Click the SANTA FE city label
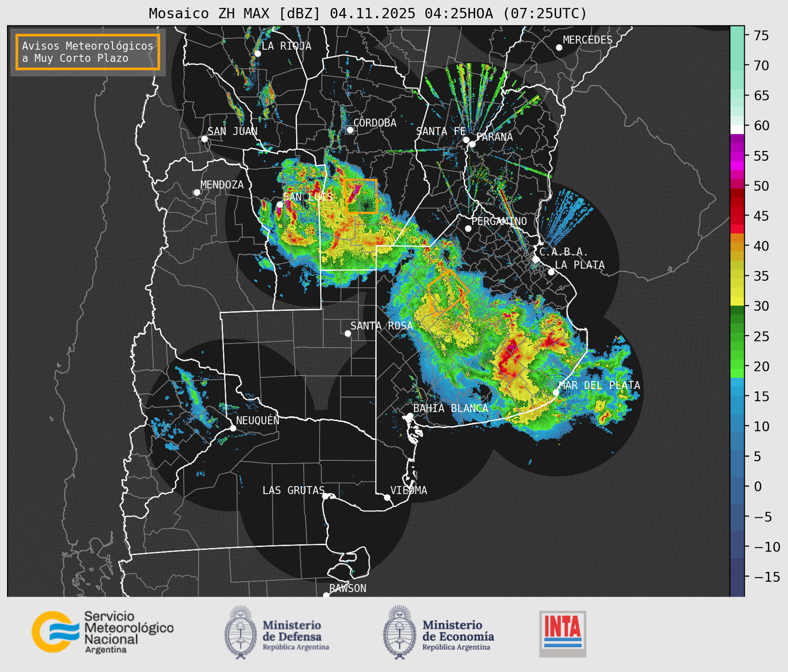 click(x=441, y=132)
